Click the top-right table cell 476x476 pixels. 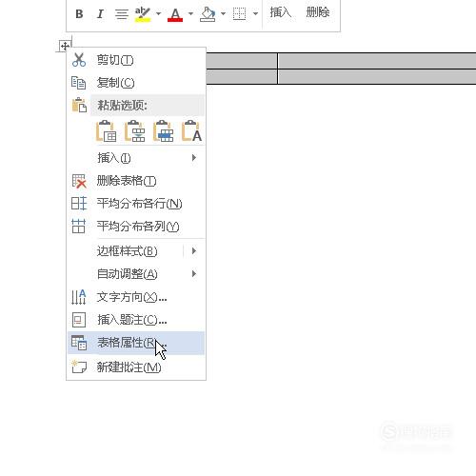tap(377, 61)
